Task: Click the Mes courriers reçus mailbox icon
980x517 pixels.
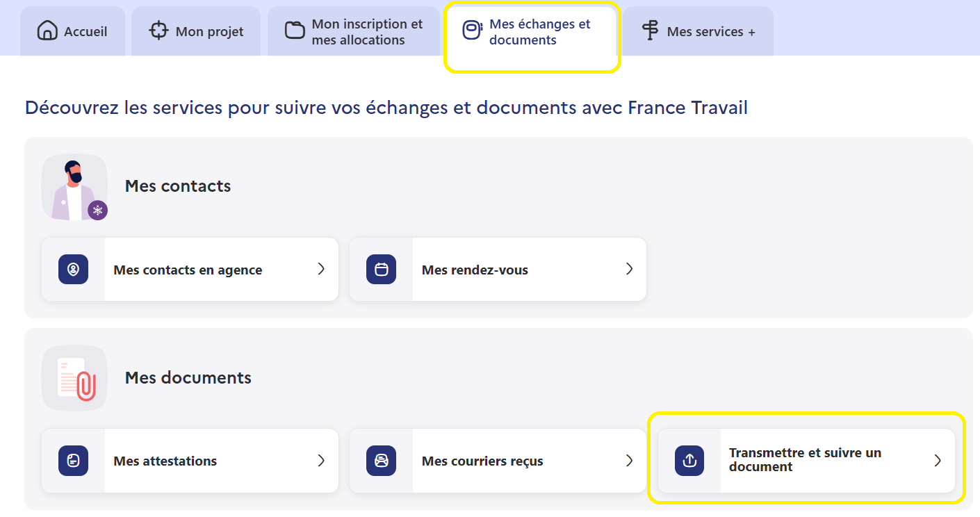Action: 381,461
